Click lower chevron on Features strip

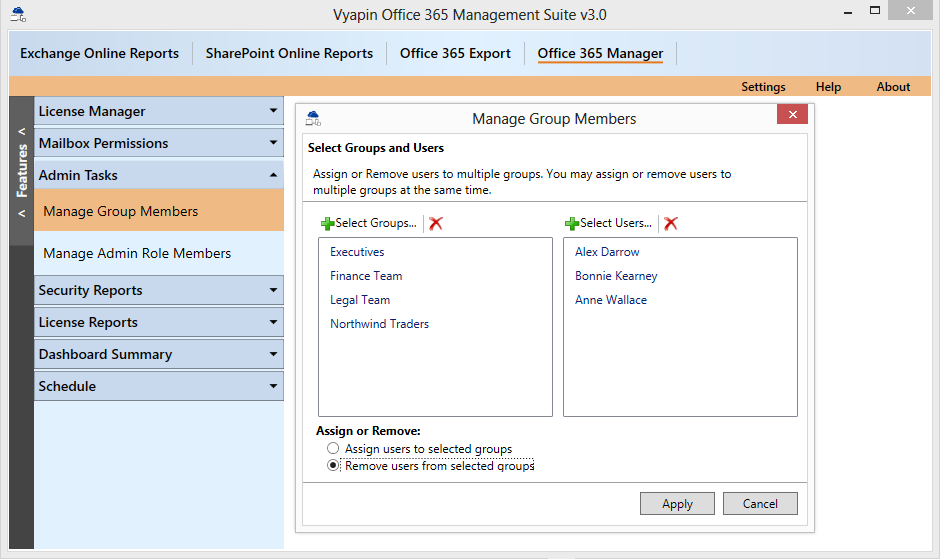pyautogui.click(x=22, y=213)
